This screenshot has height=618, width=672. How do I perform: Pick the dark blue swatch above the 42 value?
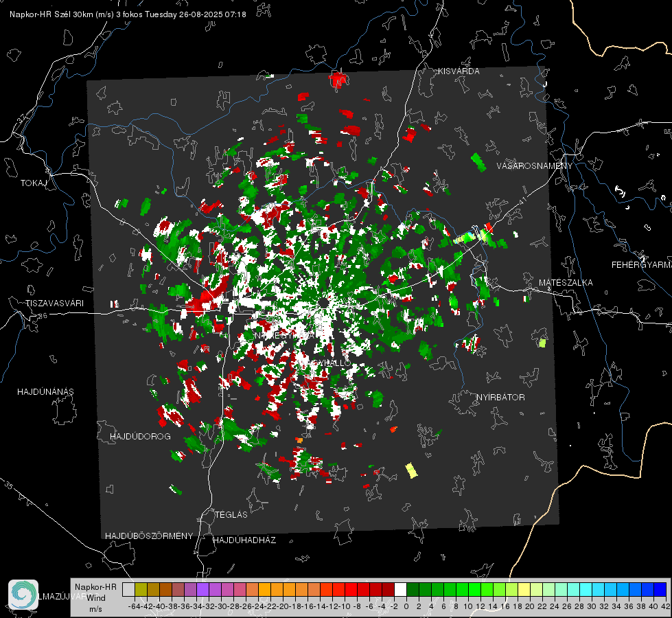click(660, 589)
